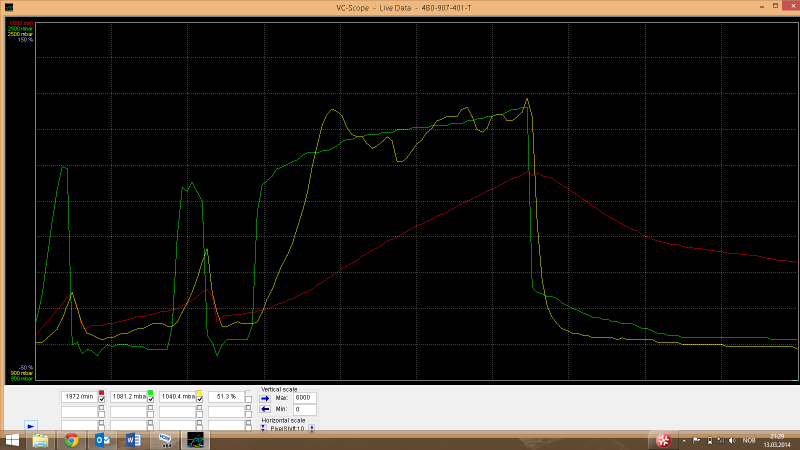The height and width of the screenshot is (450, 800).
Task: Select the 1972 /min value field
Action: [79, 397]
